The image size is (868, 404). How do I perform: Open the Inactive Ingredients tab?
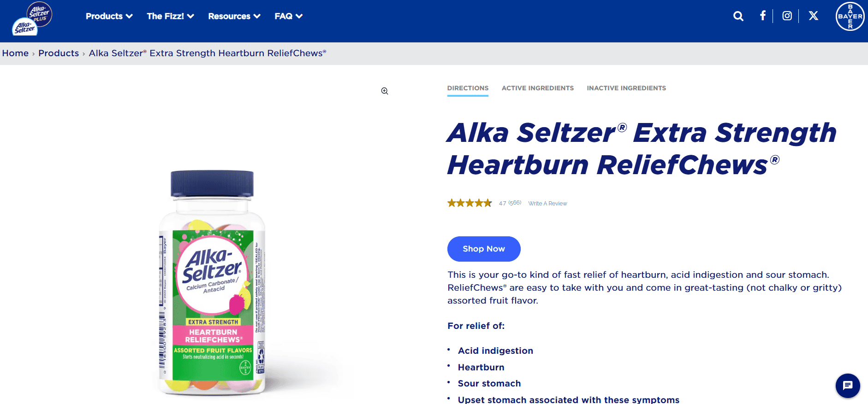(626, 88)
